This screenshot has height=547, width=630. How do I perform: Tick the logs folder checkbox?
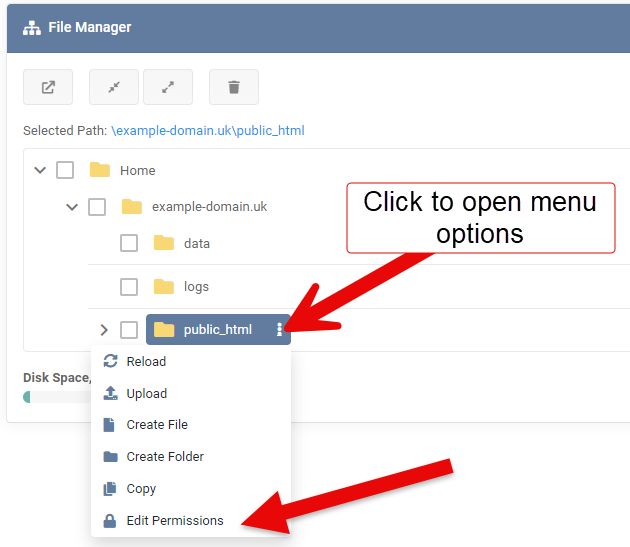129,287
